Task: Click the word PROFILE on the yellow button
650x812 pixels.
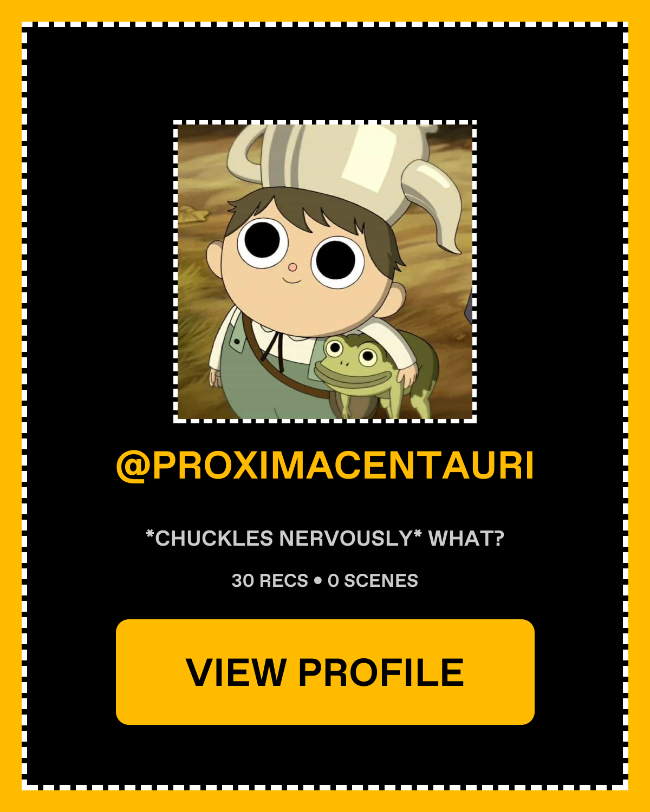Action: [x=381, y=672]
